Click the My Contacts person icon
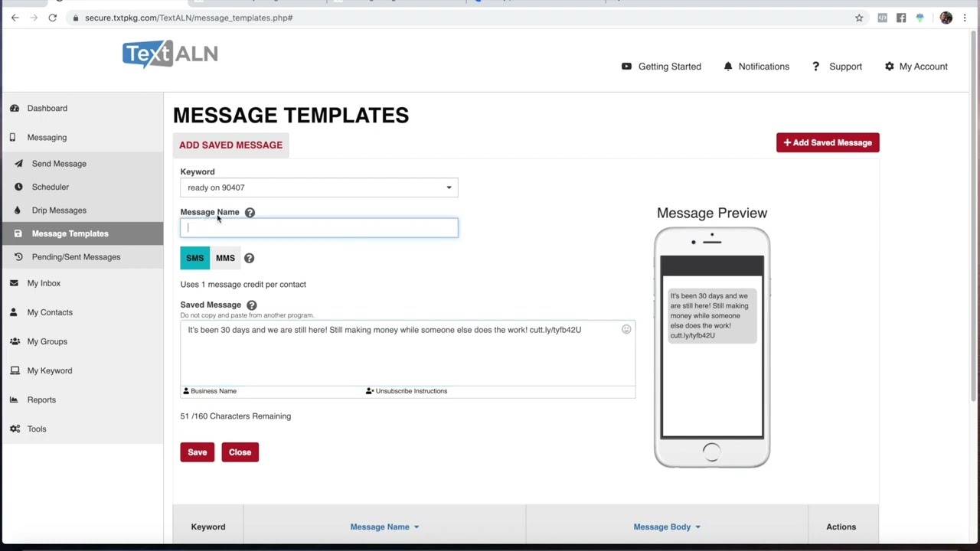This screenshot has width=980, height=551. click(x=15, y=312)
